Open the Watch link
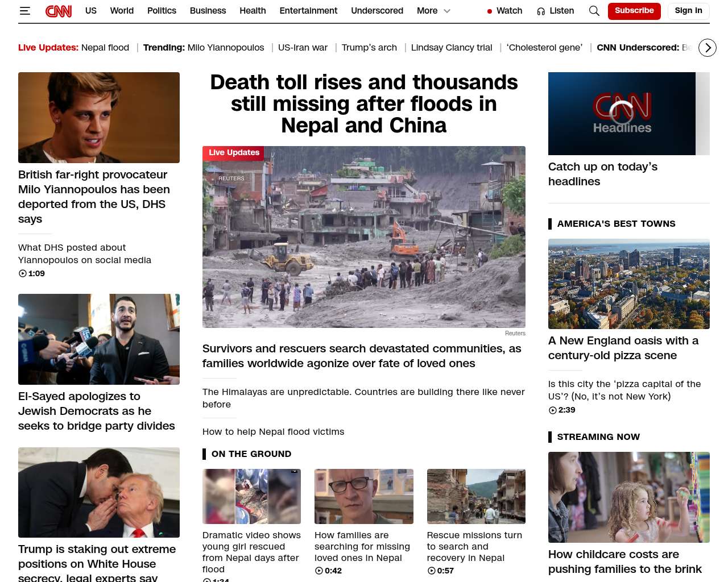 click(x=509, y=11)
